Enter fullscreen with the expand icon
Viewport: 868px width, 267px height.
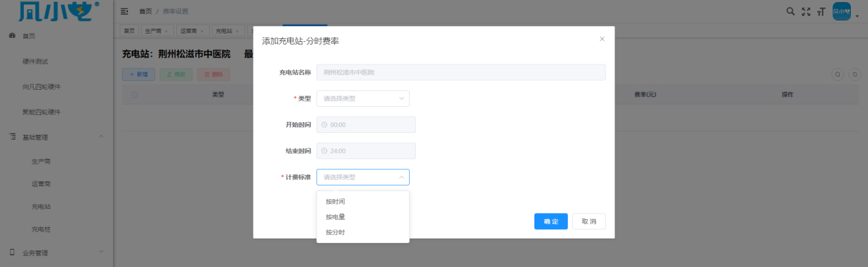[x=806, y=11]
